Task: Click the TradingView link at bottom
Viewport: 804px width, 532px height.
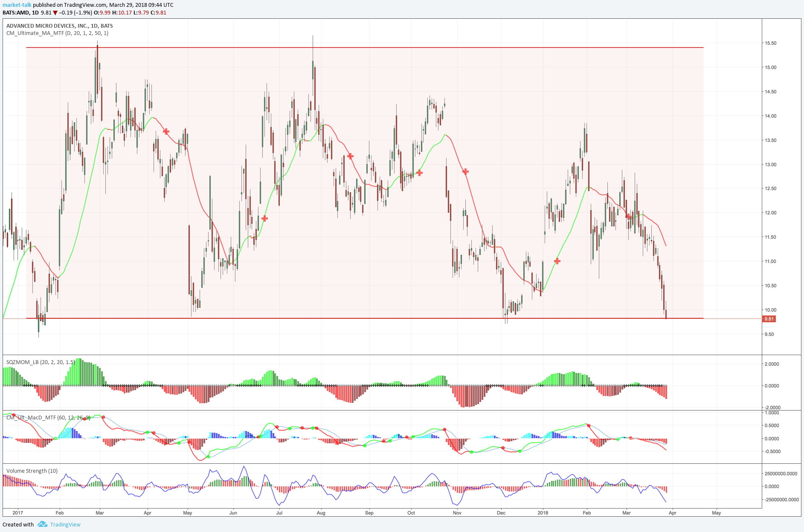Action: click(x=65, y=524)
